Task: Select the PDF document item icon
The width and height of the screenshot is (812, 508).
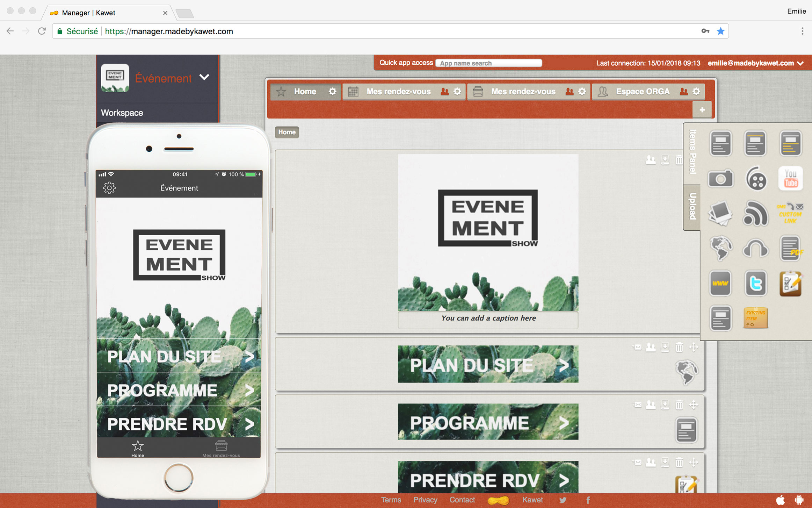Action: tap(791, 249)
